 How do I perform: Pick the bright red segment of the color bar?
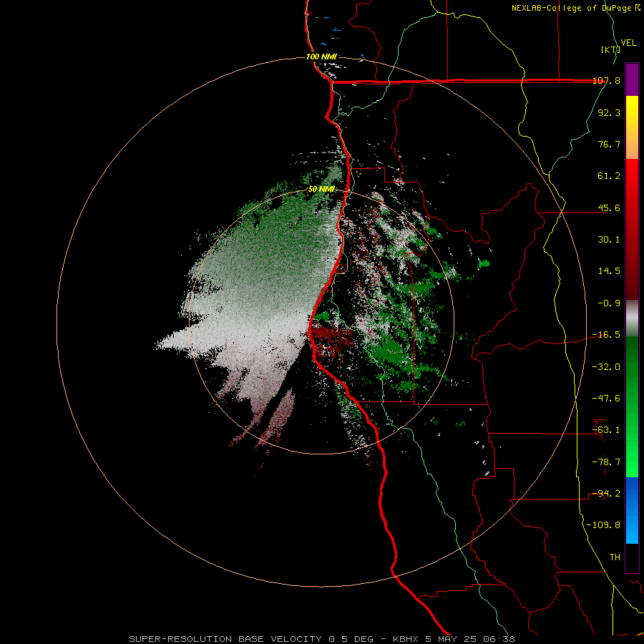coord(632,181)
